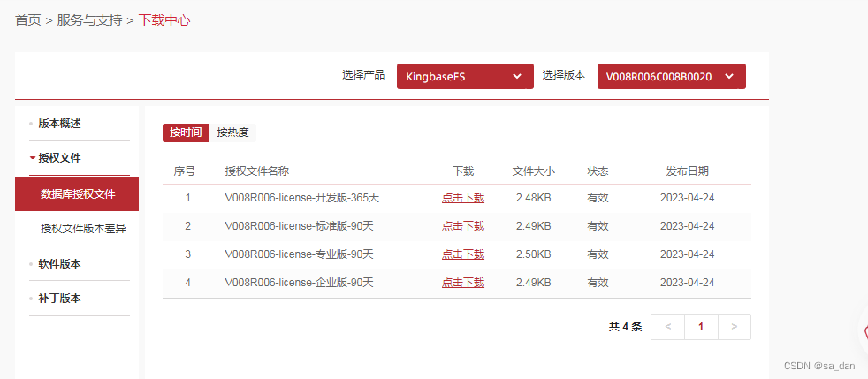Viewport: 868px width, 379px height.
Task: Click the 下载中心 breadcrumb
Action: click(164, 20)
